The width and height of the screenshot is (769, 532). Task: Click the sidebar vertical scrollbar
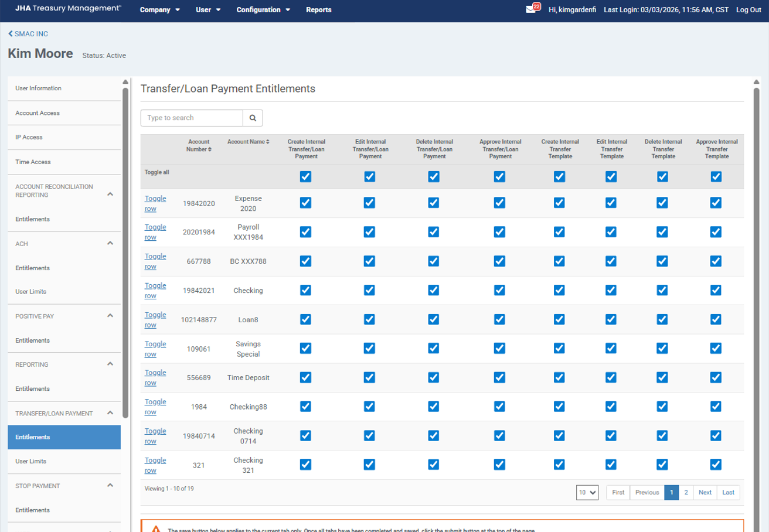[125, 252]
